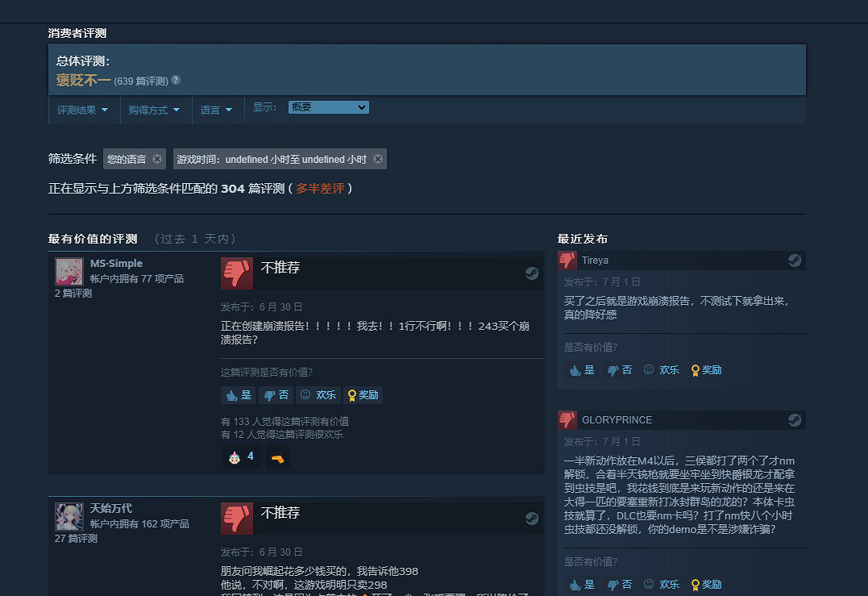868x596 pixels.
Task: Toggle "否" not-helpful vote on MS-Simple's review
Action: [276, 394]
